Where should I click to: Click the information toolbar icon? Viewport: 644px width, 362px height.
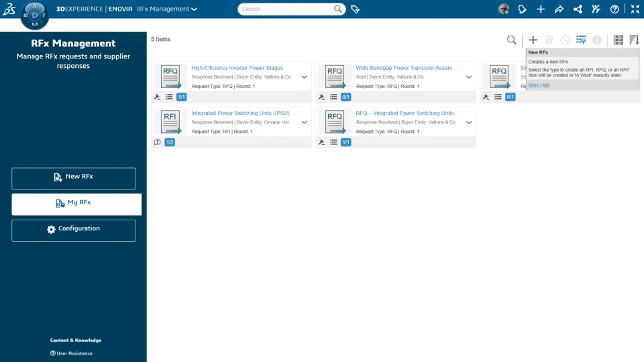point(597,40)
